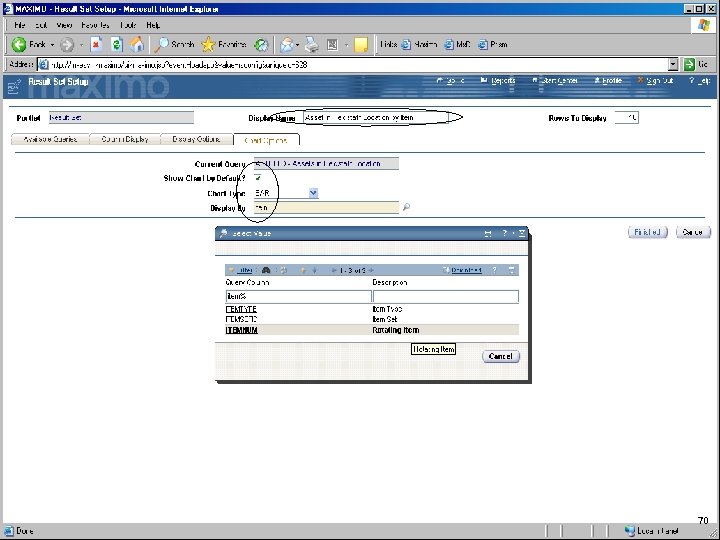Click Cancel in Select Value dialog
This screenshot has width=720, height=540.
click(x=501, y=356)
